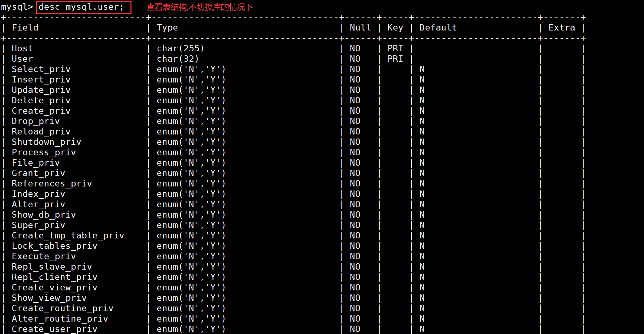Viewport: 644px width, 334px height.
Task: Click PRI key in the User row
Action: (395, 59)
